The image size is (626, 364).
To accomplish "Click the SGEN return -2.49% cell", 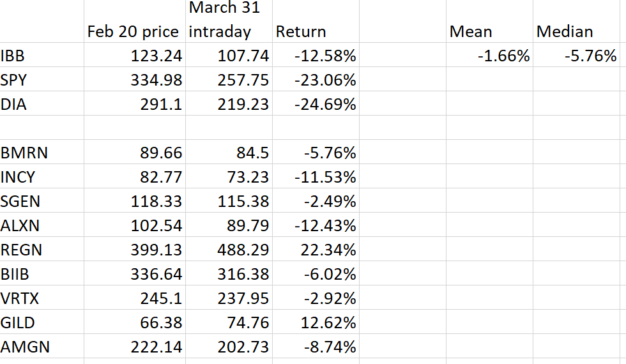I will coord(316,201).
